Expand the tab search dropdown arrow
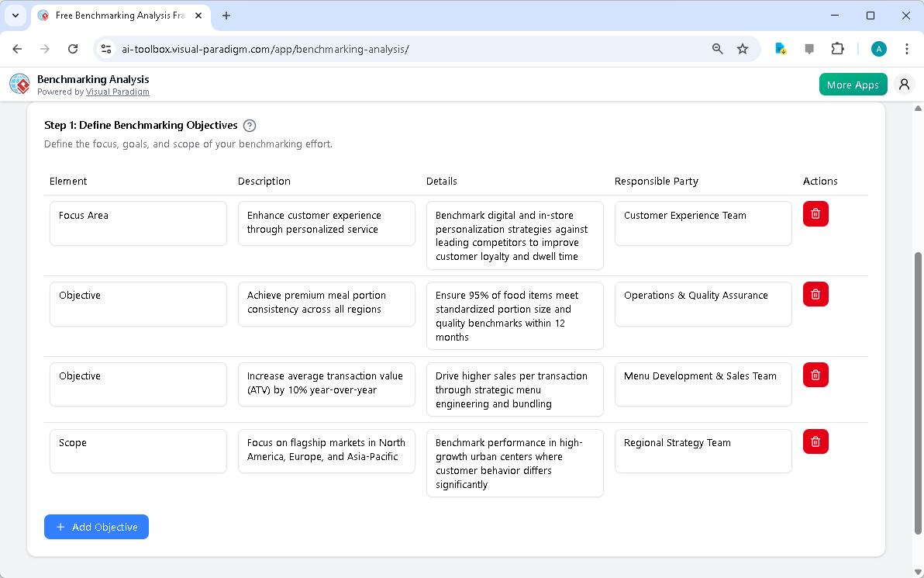The height and width of the screenshot is (578, 924). (15, 16)
